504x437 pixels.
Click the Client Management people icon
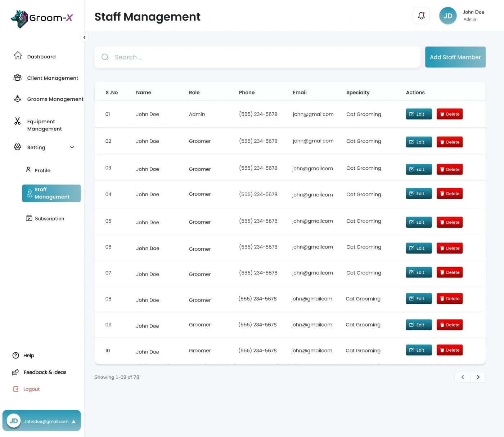click(17, 77)
